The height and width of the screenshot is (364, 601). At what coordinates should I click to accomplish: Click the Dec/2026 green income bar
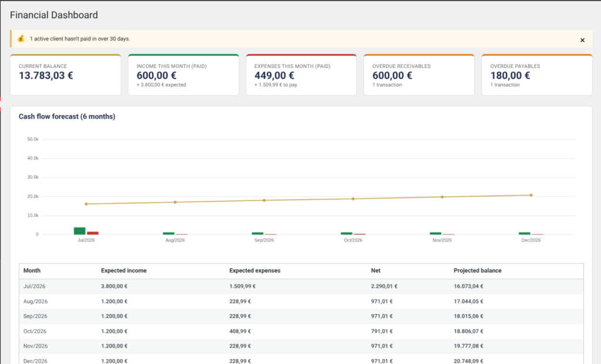click(x=524, y=233)
